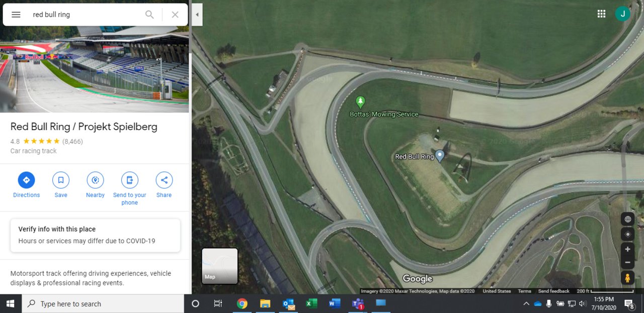Search Nearby places
Image resolution: width=644 pixels, height=313 pixels.
95,185
